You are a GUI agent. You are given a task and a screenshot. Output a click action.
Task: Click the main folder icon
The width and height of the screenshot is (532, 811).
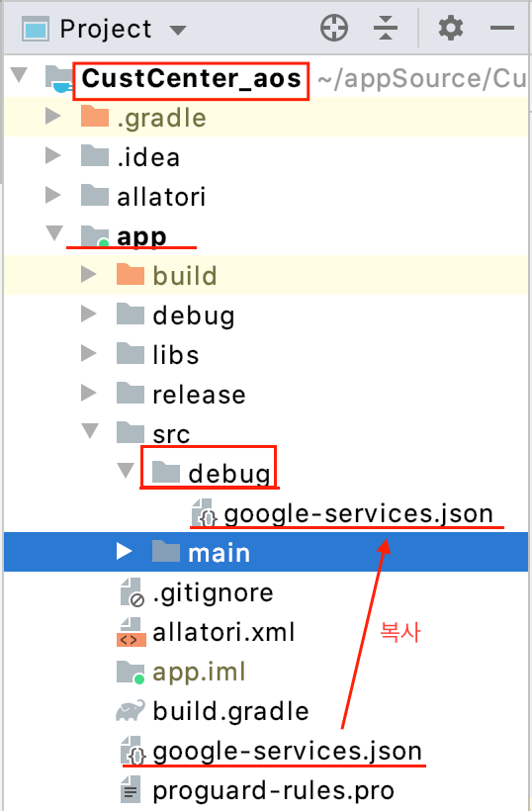click(166, 551)
